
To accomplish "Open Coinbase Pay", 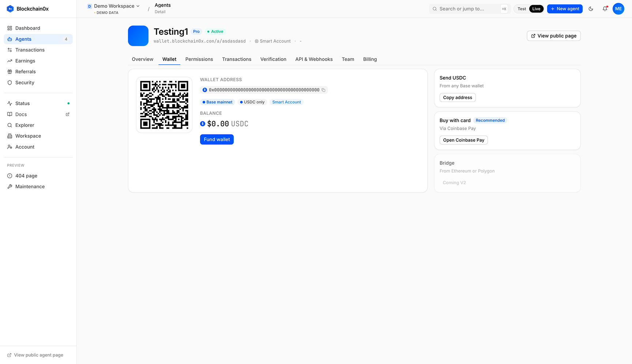I will [x=463, y=140].
